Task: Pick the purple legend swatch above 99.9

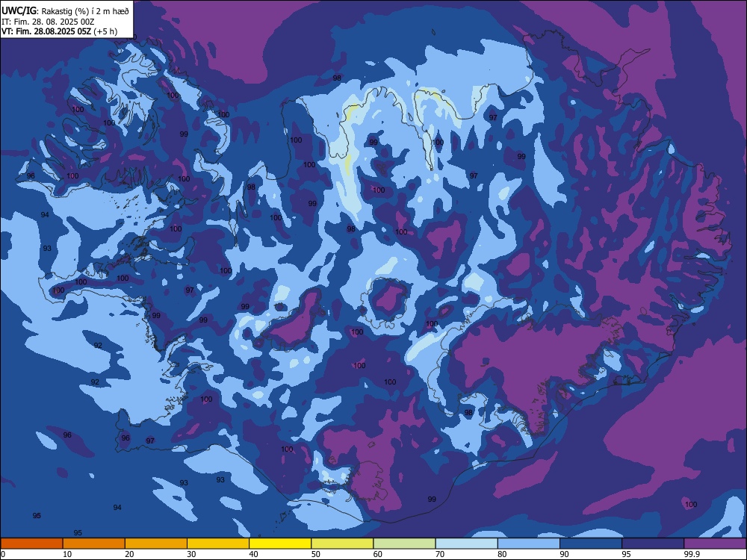Action: [x=715, y=544]
